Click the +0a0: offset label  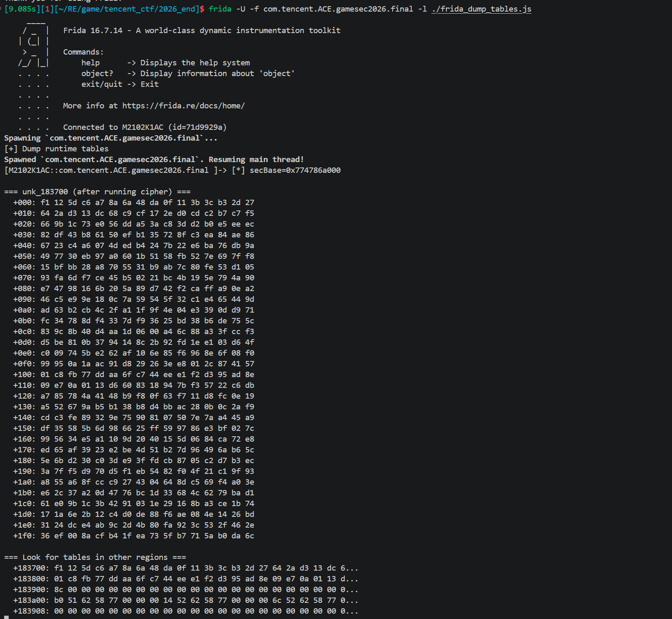pos(24,310)
